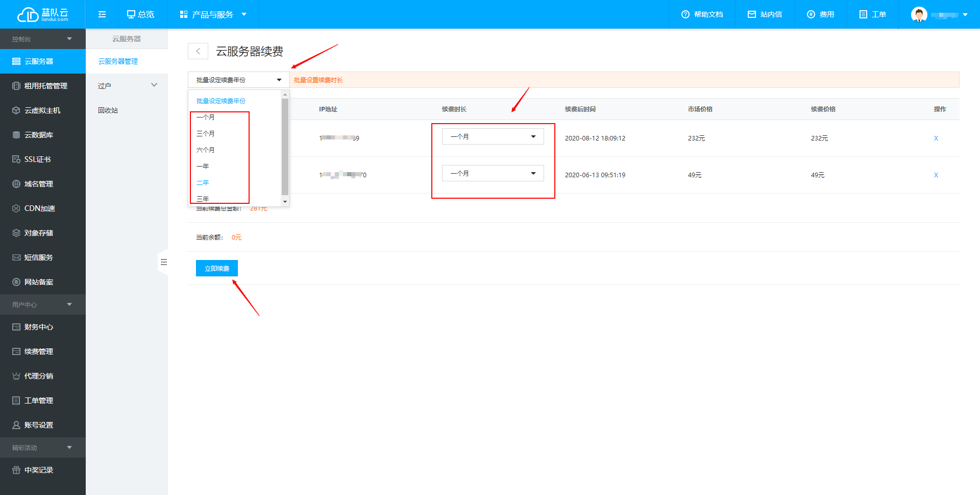Click the sidebar collapse handle icon
This screenshot has width=980, height=495.
click(x=163, y=262)
